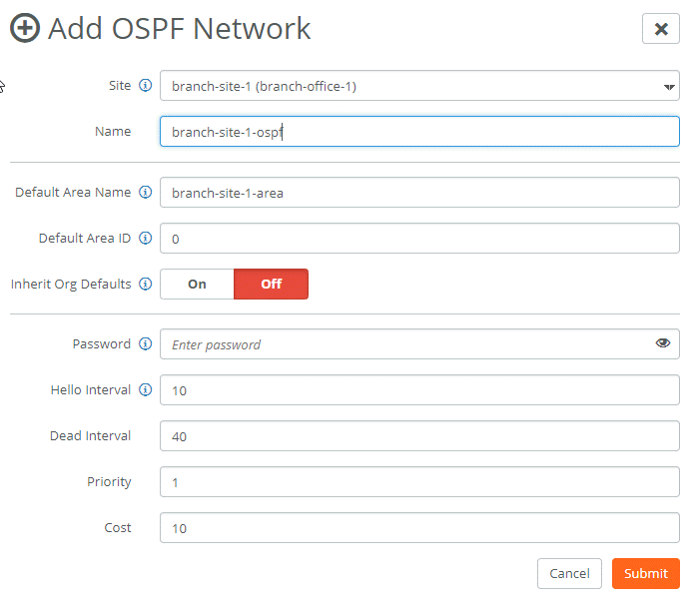Show password with the eye icon
This screenshot has width=689, height=616.
click(x=663, y=343)
